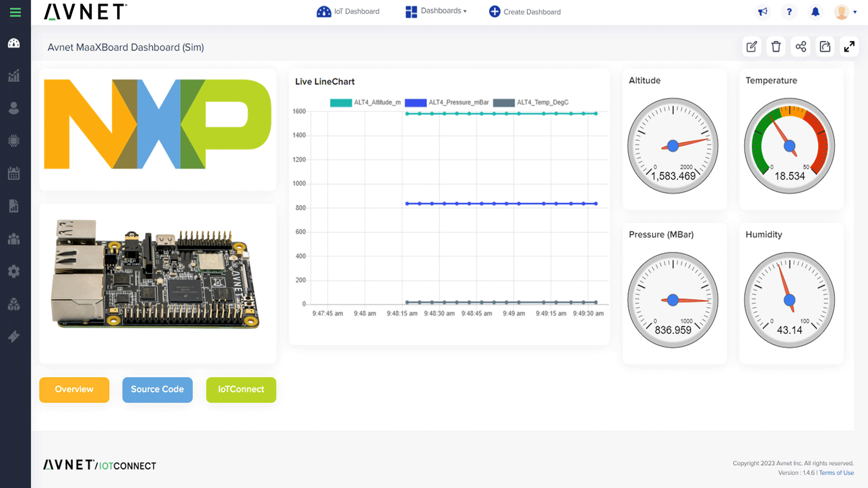Image resolution: width=868 pixels, height=488 pixels.
Task: Open the devices chip icon in sidebar
Action: click(15, 140)
